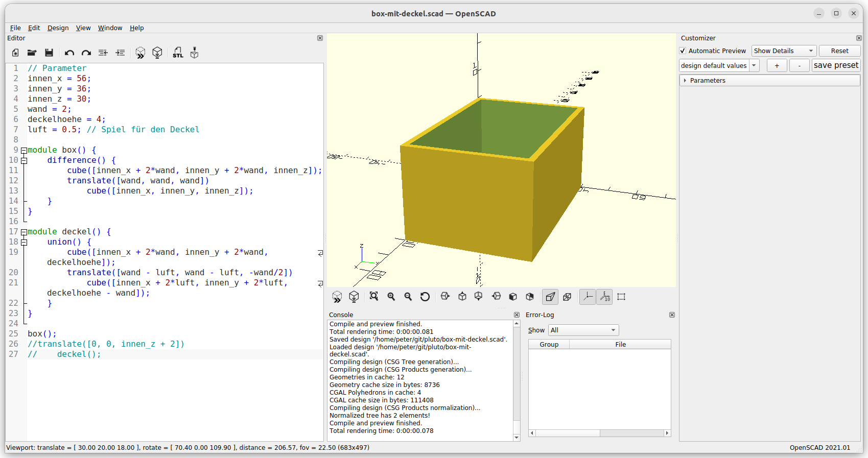Switch to Front view
Screen dimensions: 868x458
513,297
